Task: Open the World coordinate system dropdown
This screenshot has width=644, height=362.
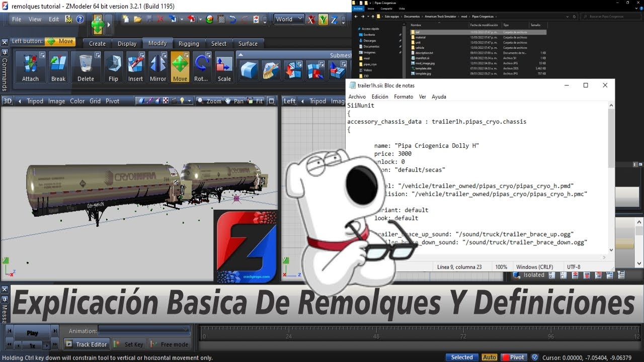Action: click(289, 20)
